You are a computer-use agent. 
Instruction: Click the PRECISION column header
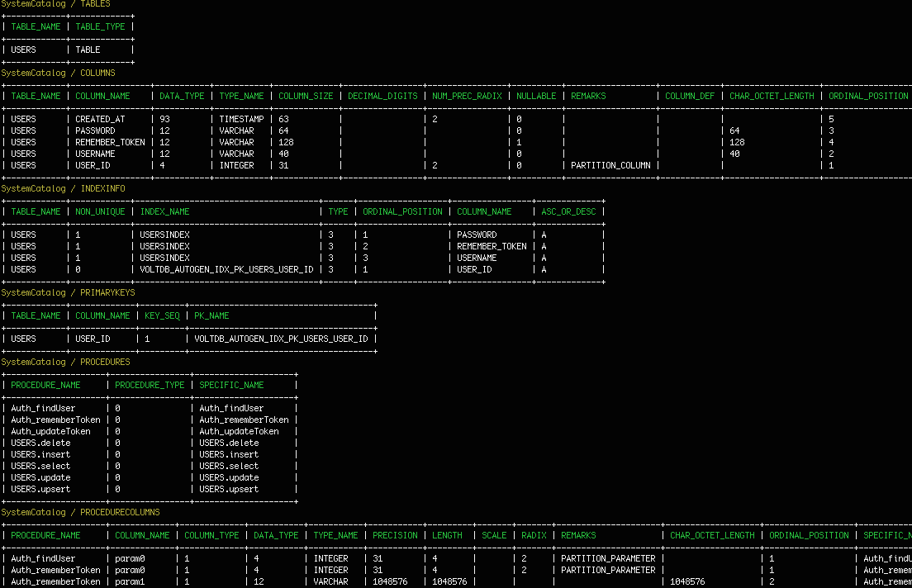(395, 536)
